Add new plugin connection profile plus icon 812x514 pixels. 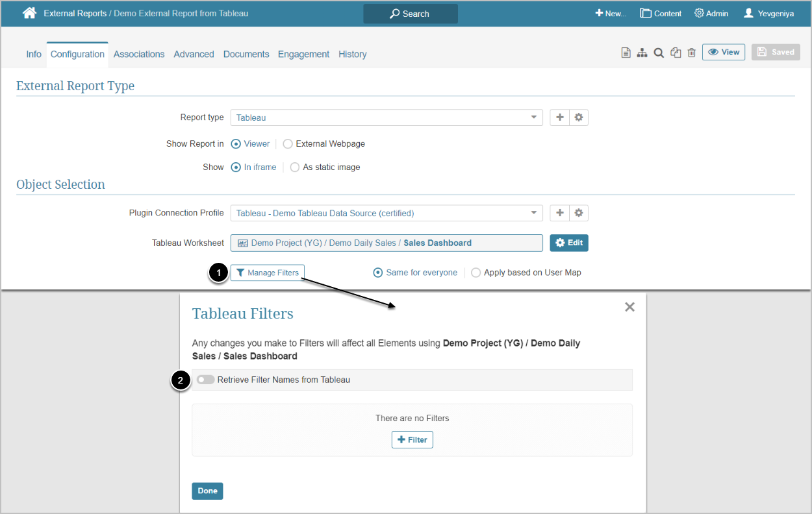560,213
